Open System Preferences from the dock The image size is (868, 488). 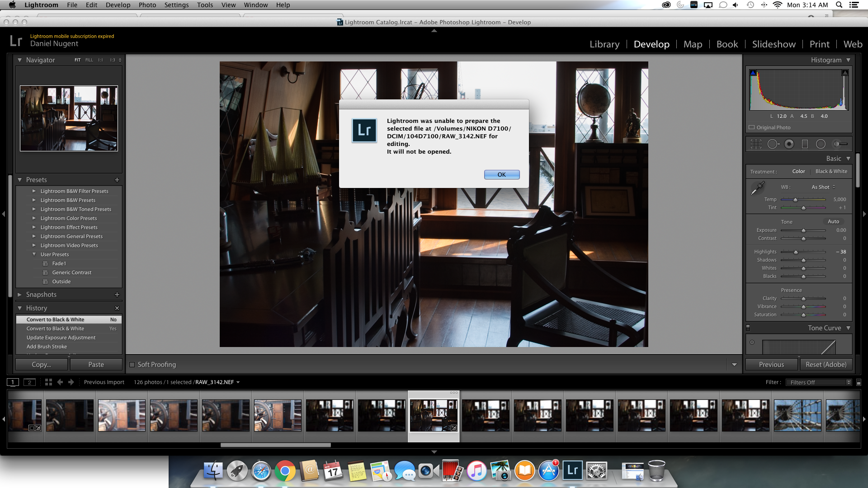click(597, 471)
